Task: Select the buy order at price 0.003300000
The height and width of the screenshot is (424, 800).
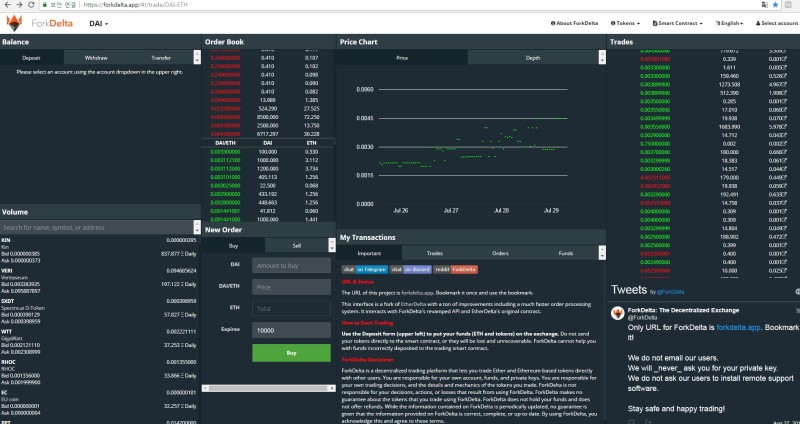Action: click(269, 152)
